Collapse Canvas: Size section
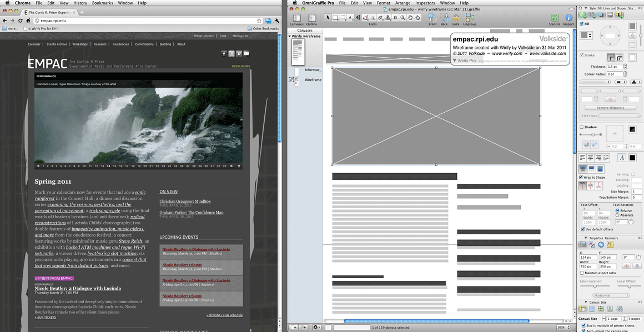The width and height of the screenshot is (644, 332). tap(585, 303)
